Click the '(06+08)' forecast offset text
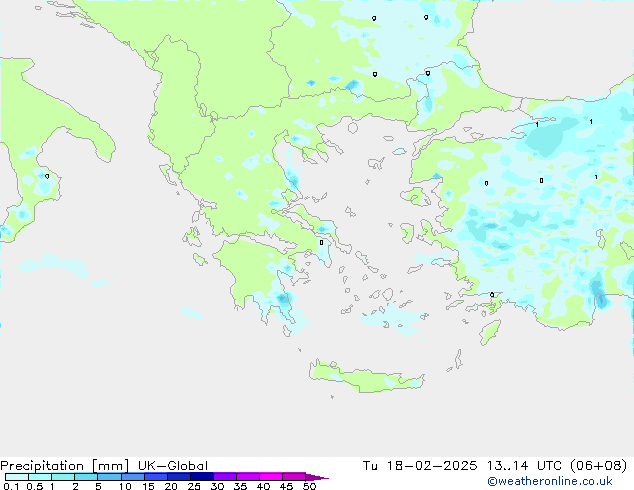The image size is (634, 490). click(x=598, y=466)
